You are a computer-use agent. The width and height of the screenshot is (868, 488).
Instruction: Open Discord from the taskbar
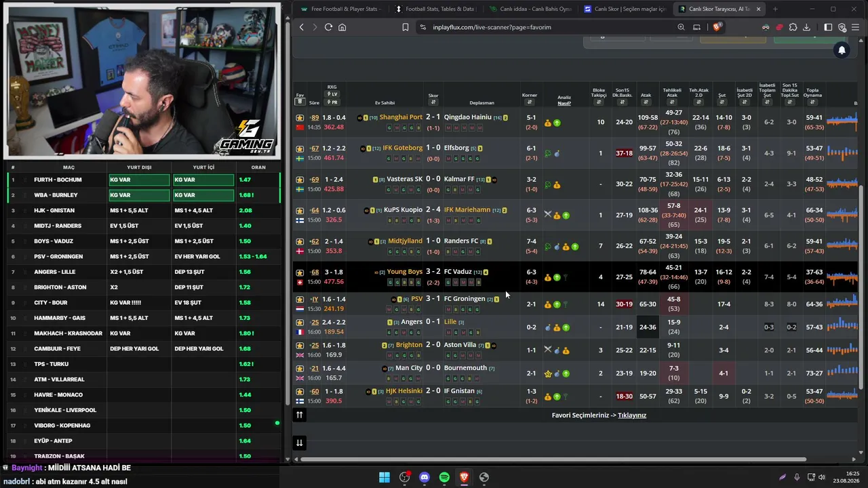(x=425, y=477)
